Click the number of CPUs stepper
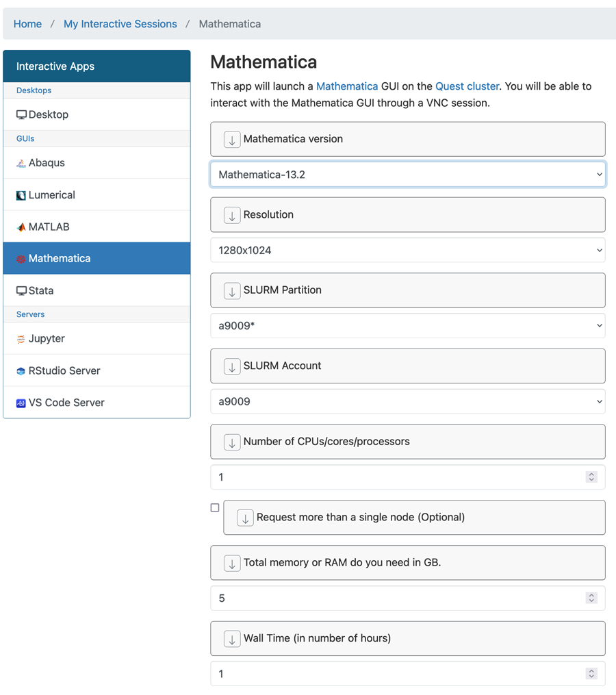Screen dimensions: 616x695 click(591, 477)
